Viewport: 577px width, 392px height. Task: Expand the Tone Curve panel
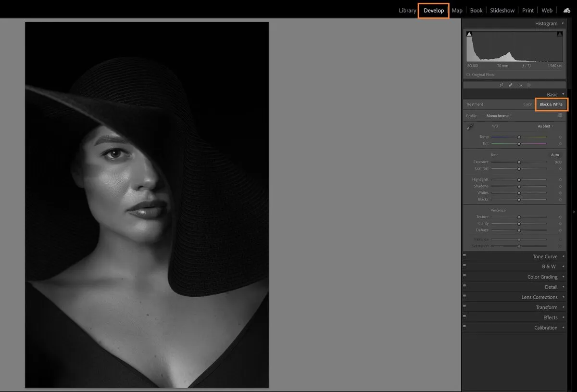(x=563, y=256)
